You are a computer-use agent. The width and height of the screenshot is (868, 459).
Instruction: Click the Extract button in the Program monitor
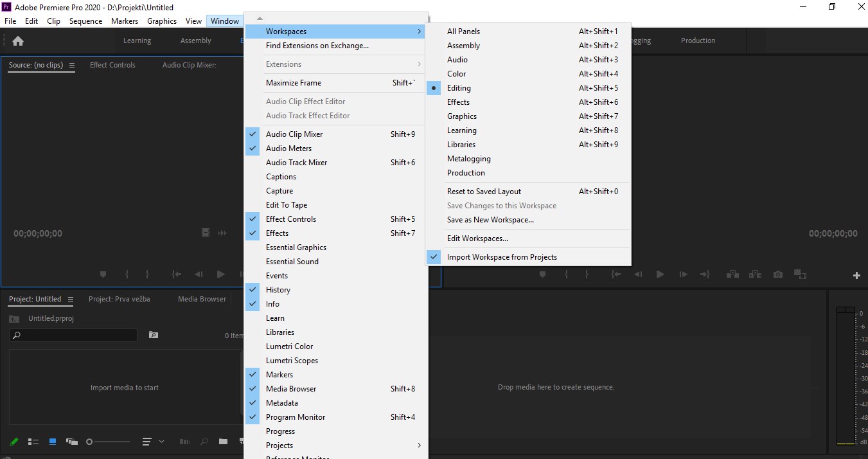point(755,274)
